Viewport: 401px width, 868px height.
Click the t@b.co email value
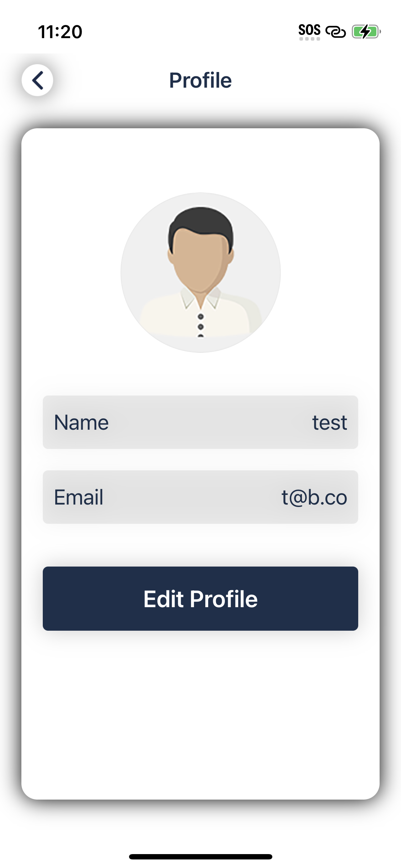(x=314, y=497)
